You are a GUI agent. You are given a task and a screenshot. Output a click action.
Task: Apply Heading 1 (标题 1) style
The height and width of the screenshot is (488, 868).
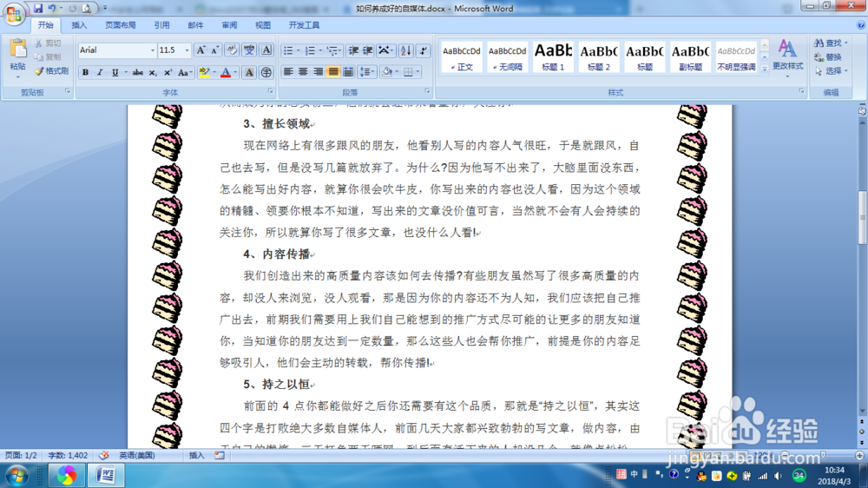[x=553, y=56]
